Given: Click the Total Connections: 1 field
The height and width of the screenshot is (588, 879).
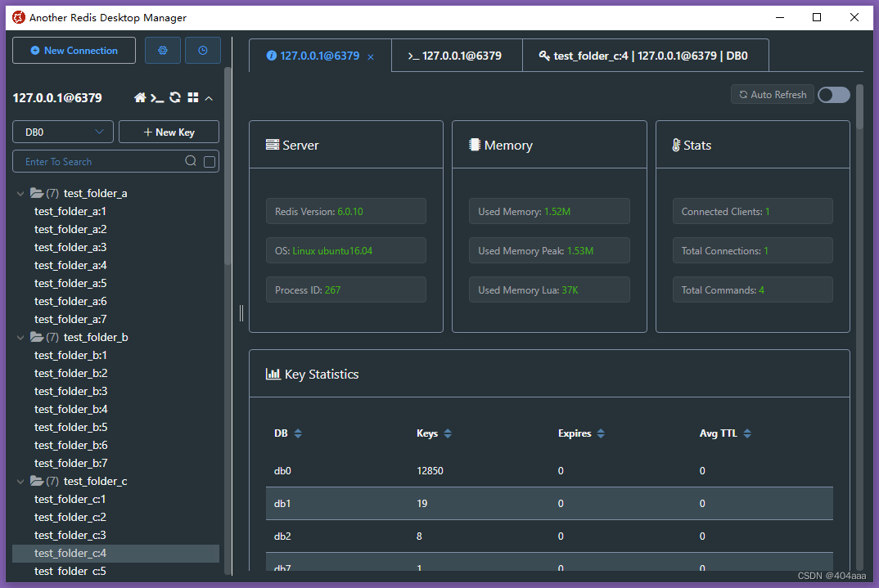Looking at the screenshot, I should click(x=753, y=251).
